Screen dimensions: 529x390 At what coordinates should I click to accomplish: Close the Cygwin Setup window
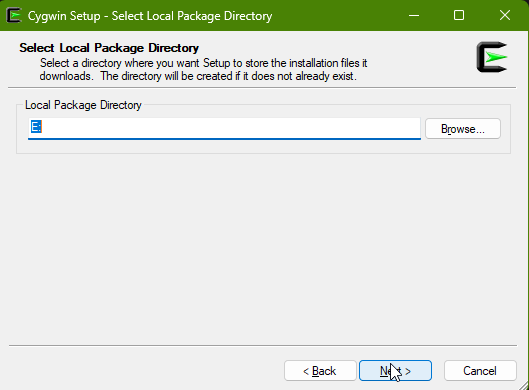[x=505, y=16]
